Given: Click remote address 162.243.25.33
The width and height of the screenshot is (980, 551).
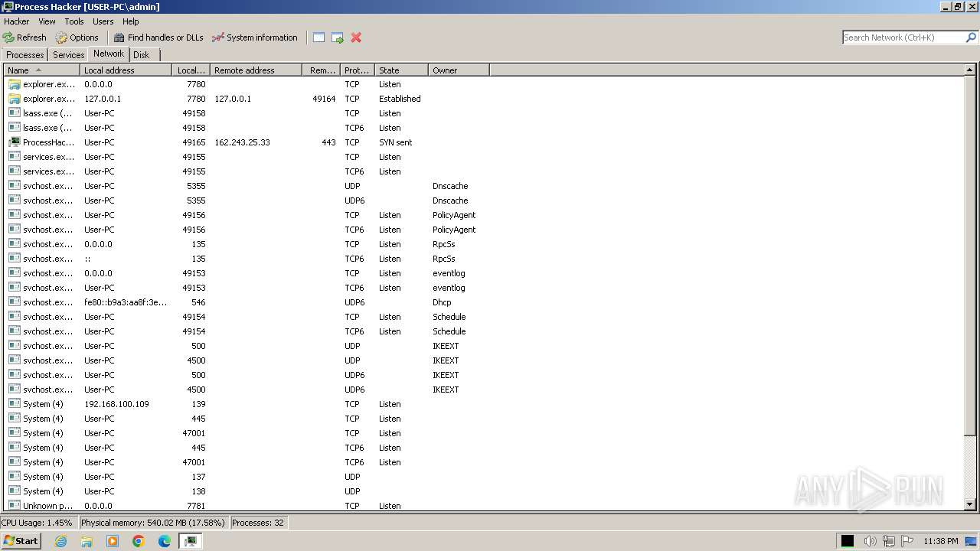Looking at the screenshot, I should click(x=242, y=142).
